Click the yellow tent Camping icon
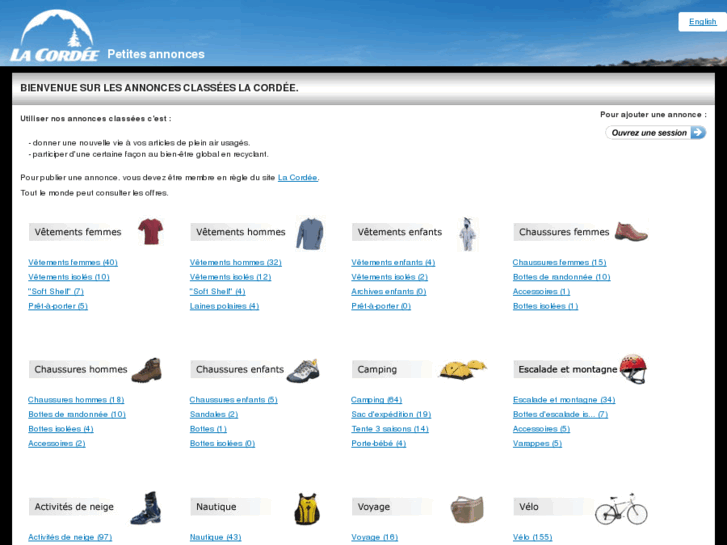 coord(463,369)
